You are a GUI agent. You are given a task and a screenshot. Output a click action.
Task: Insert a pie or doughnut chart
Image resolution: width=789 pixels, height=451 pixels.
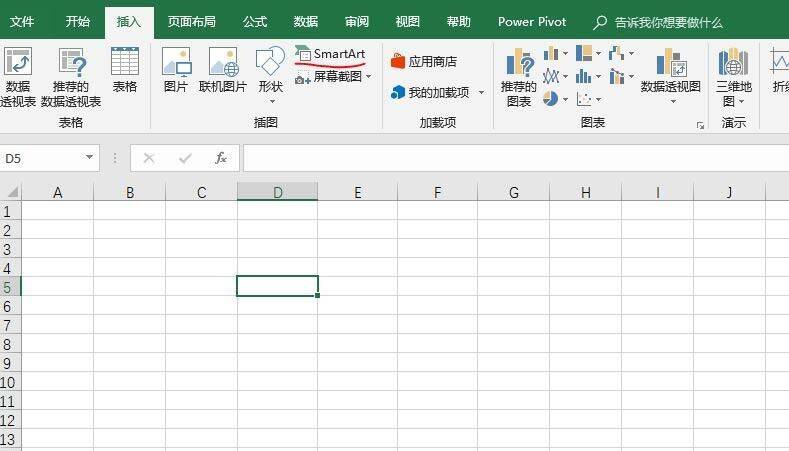pyautogui.click(x=551, y=99)
